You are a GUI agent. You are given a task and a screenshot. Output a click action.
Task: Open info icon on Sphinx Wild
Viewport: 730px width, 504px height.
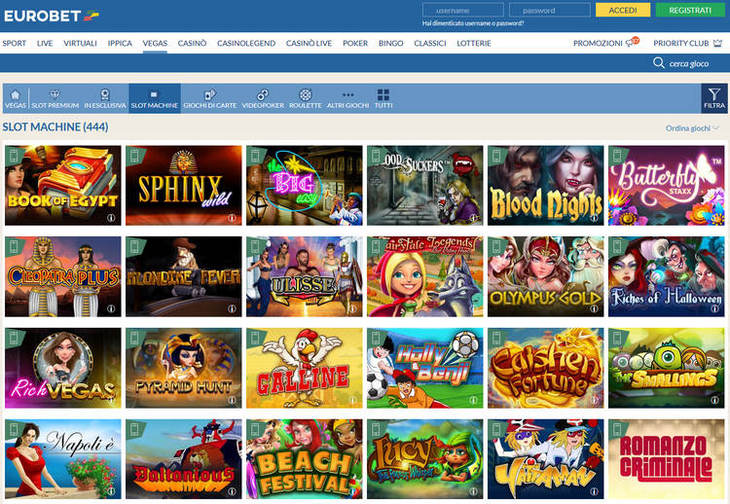pyautogui.click(x=232, y=218)
